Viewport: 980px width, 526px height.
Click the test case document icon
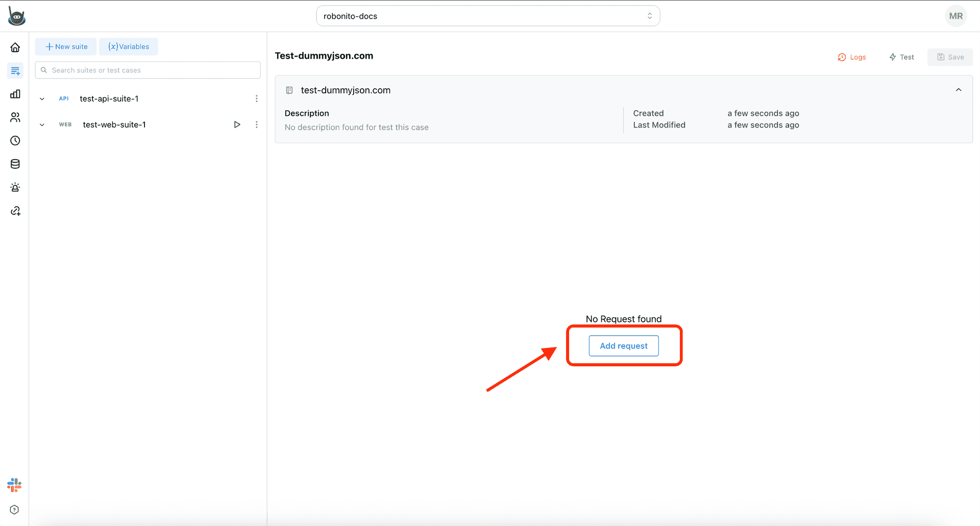(289, 90)
